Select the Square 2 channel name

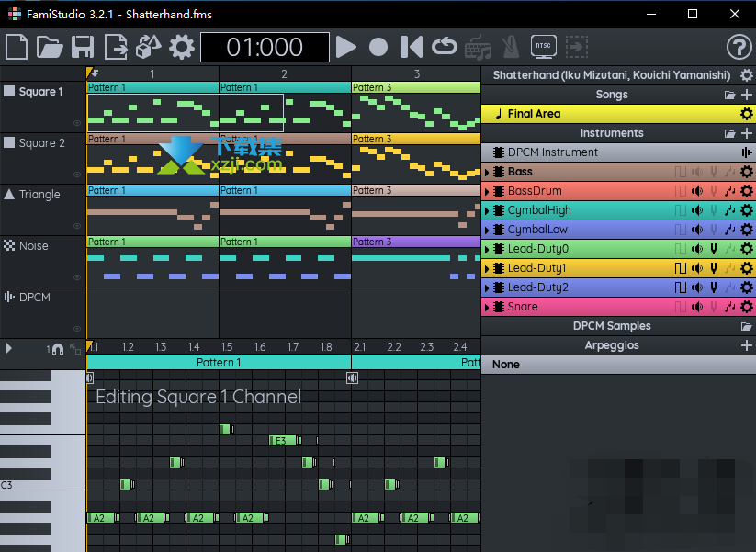click(41, 143)
